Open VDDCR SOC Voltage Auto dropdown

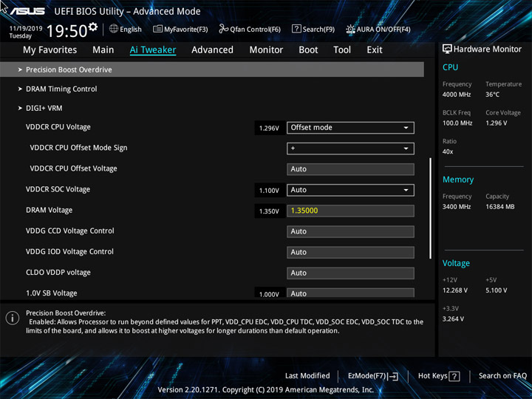coord(350,190)
